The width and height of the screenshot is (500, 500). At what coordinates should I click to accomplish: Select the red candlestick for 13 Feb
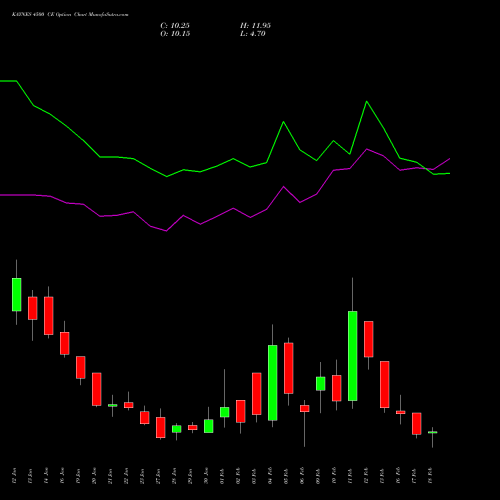pos(385,384)
